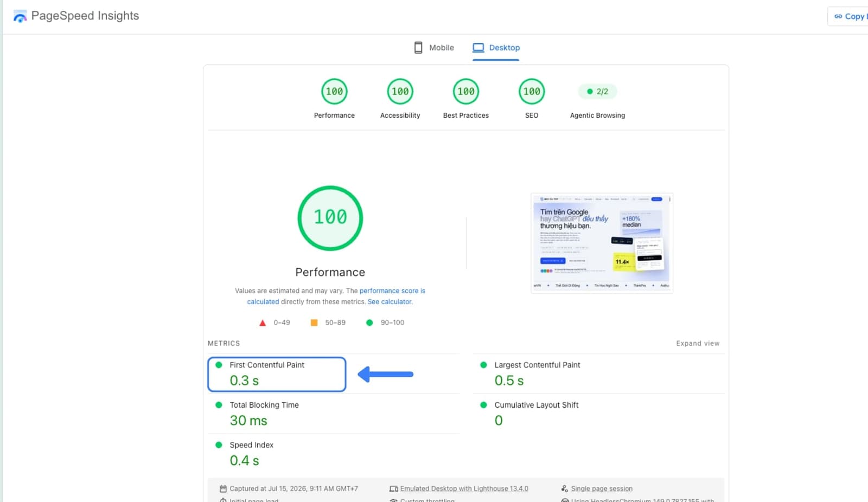Click the Emulated Desktop with Lighthouse device icon
The width and height of the screenshot is (868, 502).
point(394,488)
